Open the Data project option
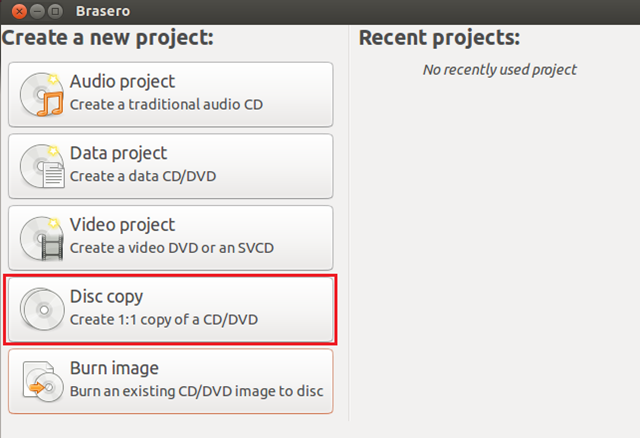 coord(171,165)
